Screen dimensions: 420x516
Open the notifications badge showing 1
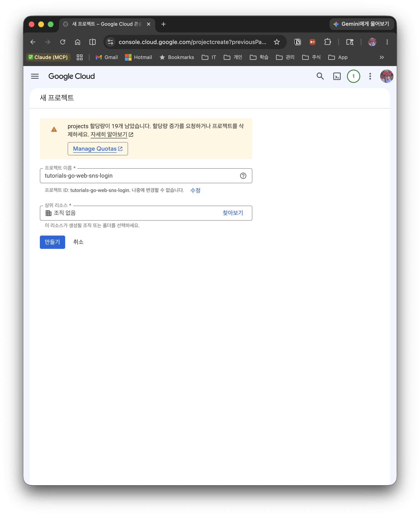click(353, 76)
